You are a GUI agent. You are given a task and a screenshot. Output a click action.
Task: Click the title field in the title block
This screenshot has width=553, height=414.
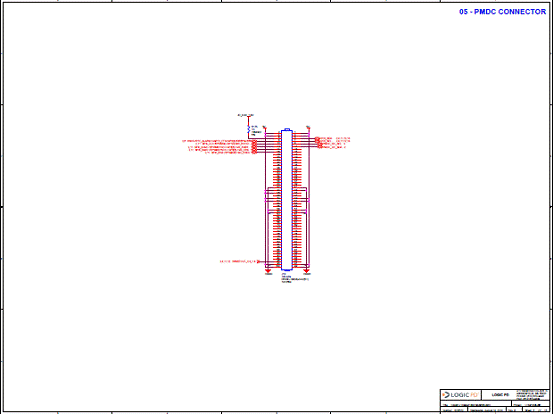476,405
